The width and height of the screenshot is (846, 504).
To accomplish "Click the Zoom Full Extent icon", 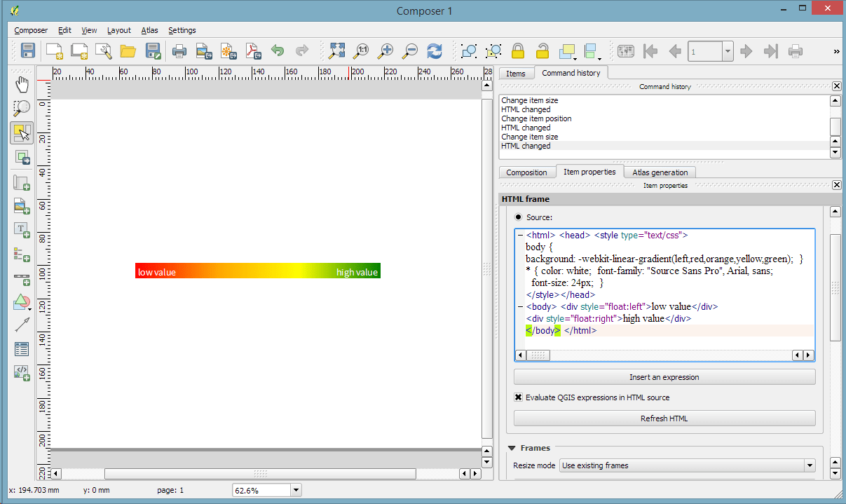I will (x=336, y=50).
